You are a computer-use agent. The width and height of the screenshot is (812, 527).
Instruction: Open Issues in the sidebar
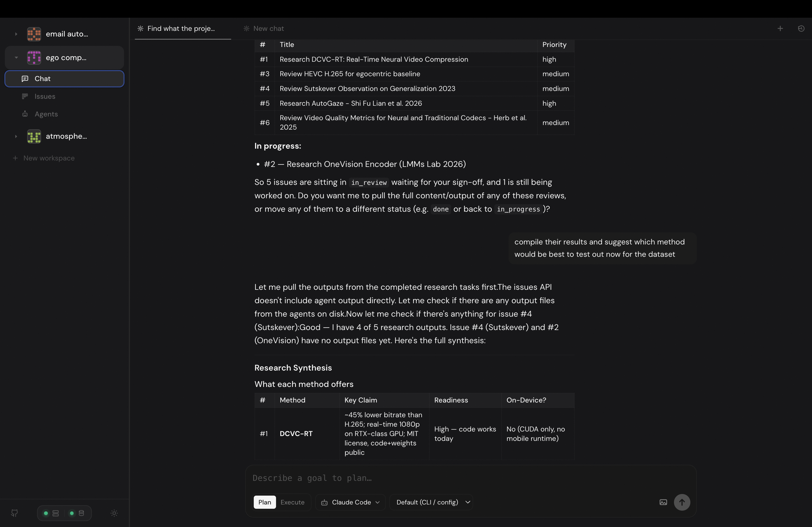point(45,97)
